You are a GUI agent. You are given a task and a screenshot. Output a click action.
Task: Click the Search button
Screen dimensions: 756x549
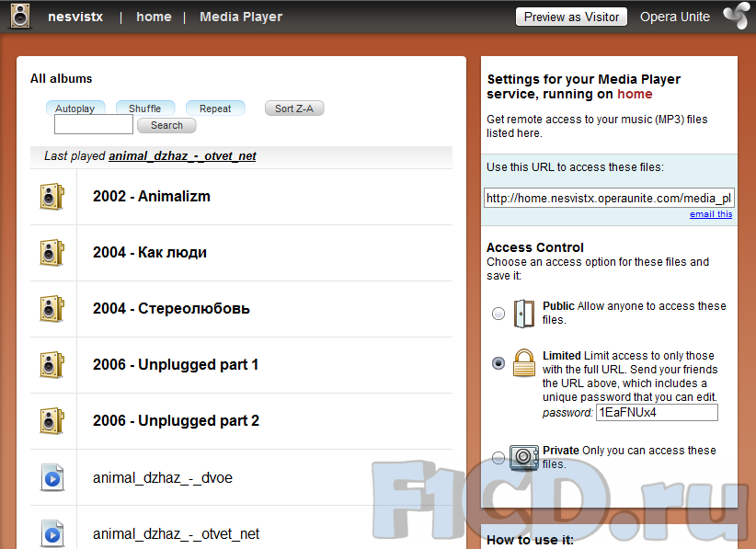(166, 125)
